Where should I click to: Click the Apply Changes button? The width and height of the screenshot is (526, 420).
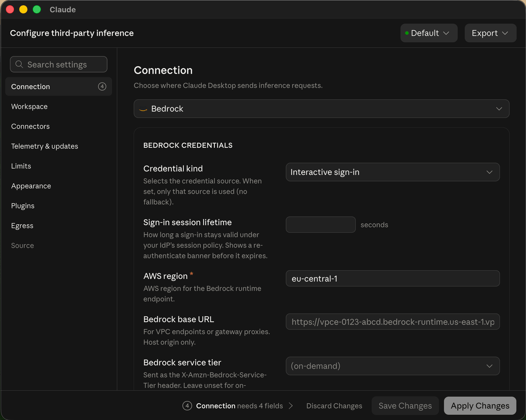click(x=480, y=406)
